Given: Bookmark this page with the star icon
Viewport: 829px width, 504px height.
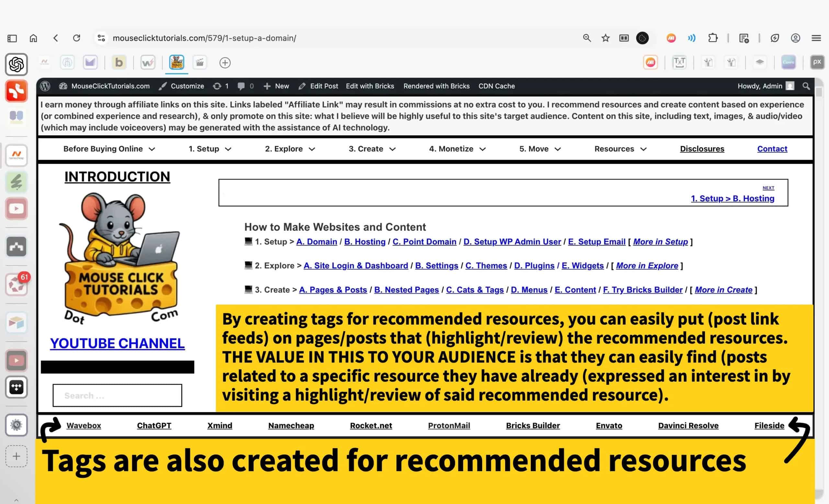Looking at the screenshot, I should [x=605, y=38].
